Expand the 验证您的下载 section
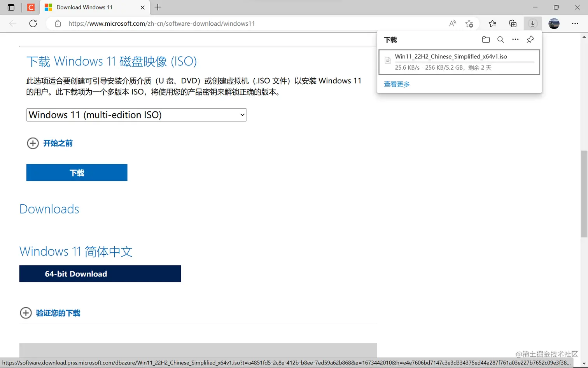The width and height of the screenshot is (588, 368). 50,313
